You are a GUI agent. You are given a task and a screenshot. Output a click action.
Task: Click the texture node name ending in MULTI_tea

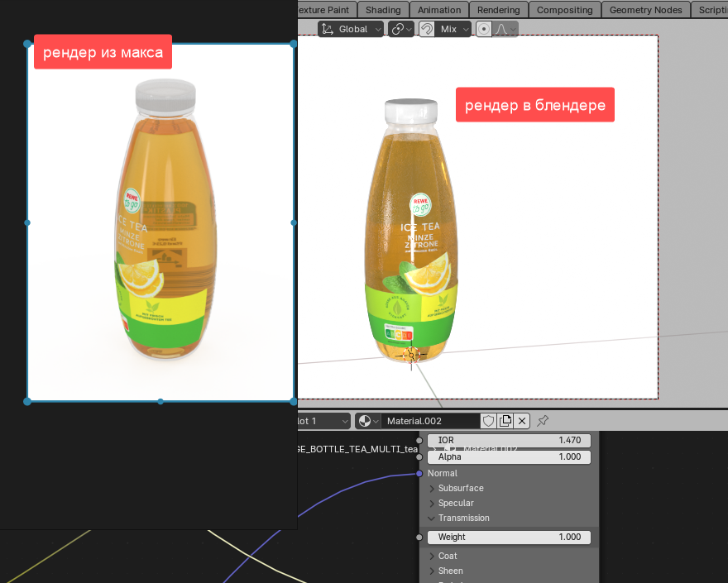point(357,449)
